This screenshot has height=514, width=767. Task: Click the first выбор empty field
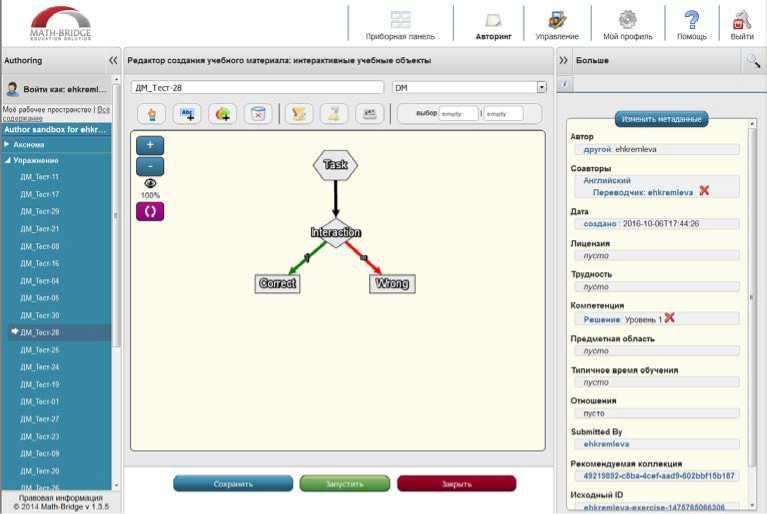click(x=458, y=114)
